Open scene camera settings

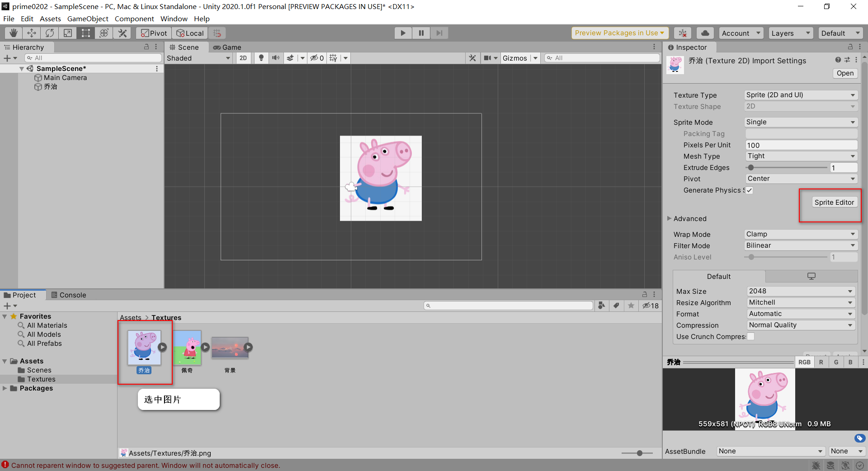(487, 58)
